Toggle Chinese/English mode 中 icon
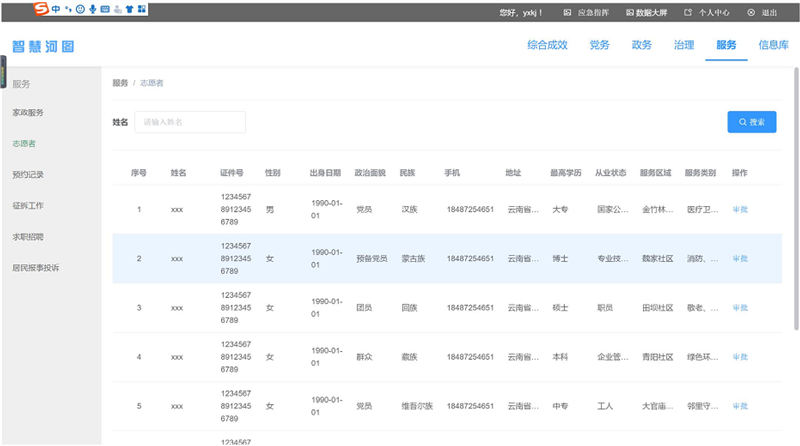Screen dimensions: 800x446 pos(56,9)
